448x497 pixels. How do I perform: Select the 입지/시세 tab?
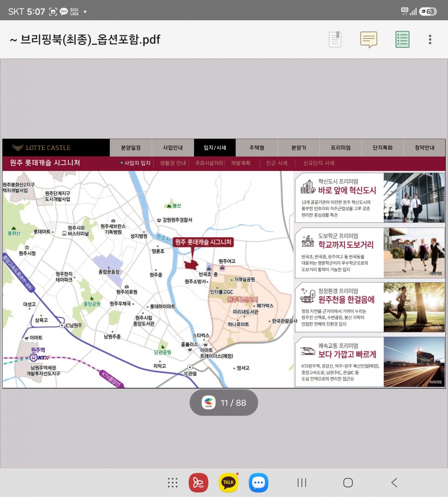tap(215, 148)
